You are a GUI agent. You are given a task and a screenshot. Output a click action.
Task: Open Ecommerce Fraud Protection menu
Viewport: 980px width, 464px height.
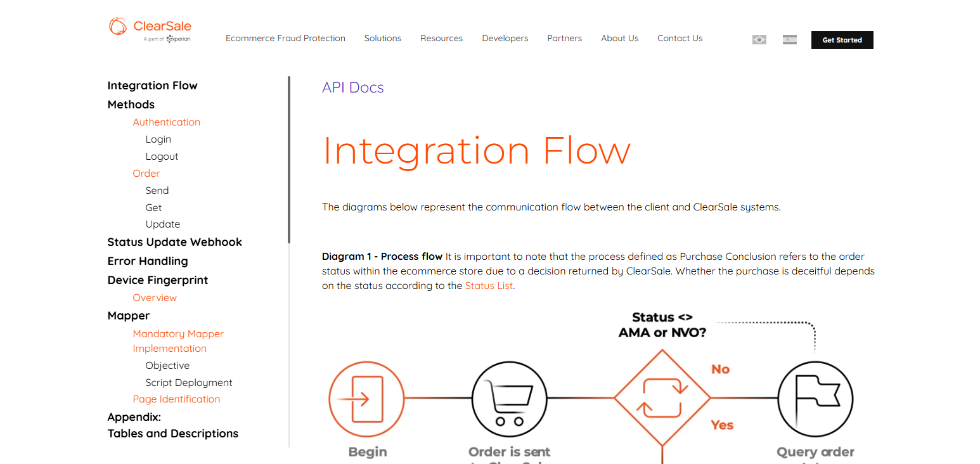coord(285,39)
